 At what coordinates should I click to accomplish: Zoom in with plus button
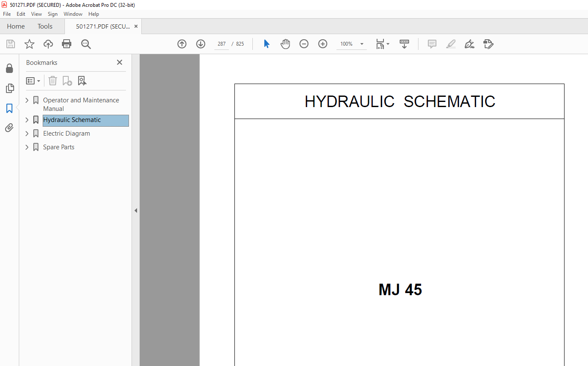point(323,44)
